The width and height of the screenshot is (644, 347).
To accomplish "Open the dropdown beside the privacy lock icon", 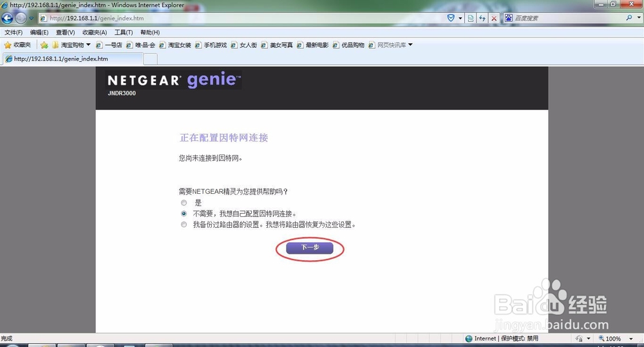I will (589, 339).
